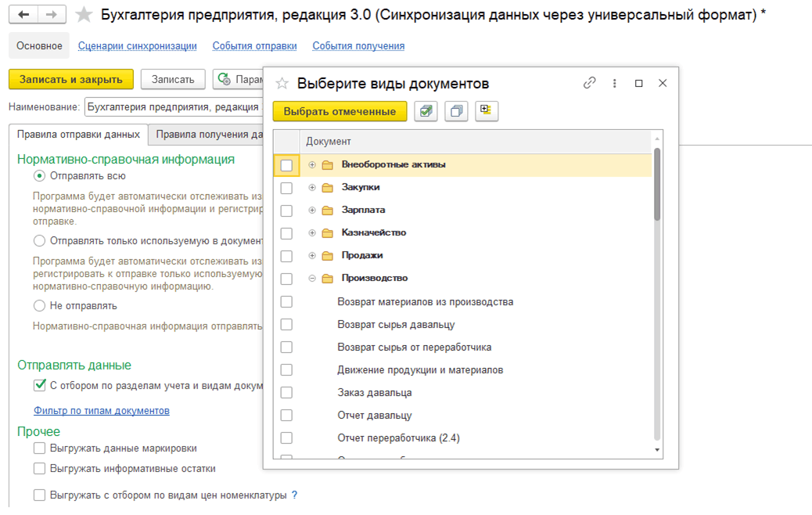Tick checkbox for Закупки group
Image resolution: width=812 pixels, height=515 pixels.
pyautogui.click(x=286, y=188)
